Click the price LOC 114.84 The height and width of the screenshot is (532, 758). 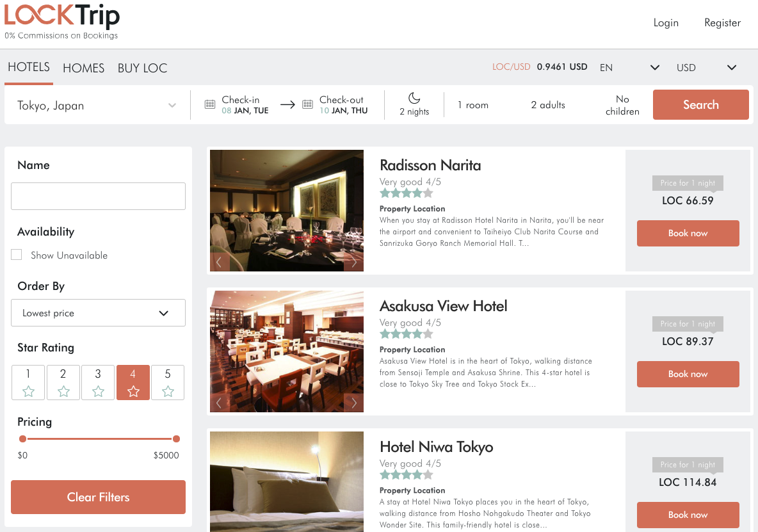pos(688,482)
